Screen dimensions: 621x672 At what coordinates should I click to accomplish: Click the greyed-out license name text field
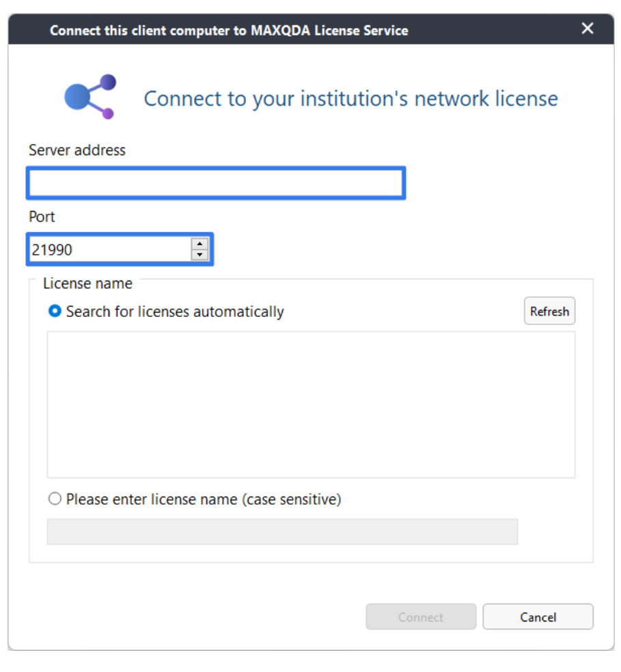(x=282, y=532)
